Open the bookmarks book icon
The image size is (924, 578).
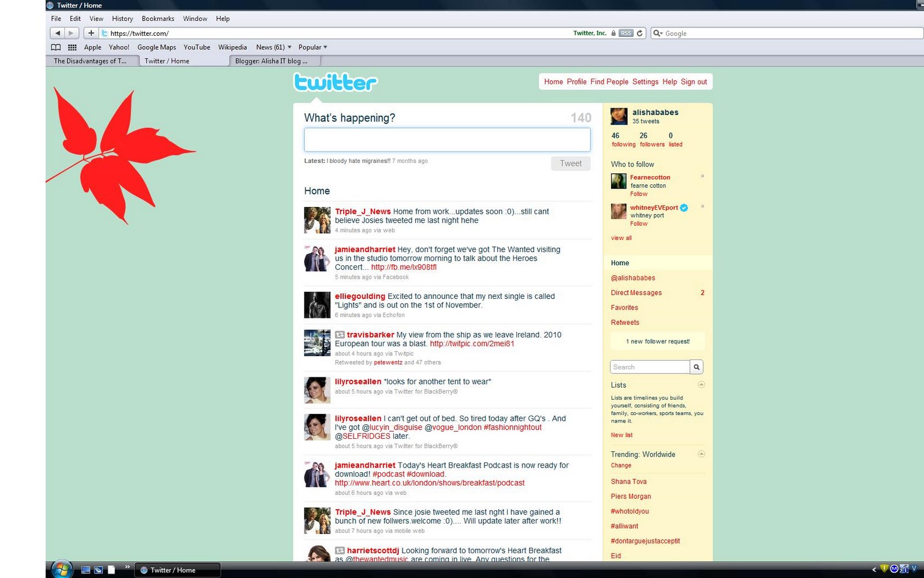point(56,47)
